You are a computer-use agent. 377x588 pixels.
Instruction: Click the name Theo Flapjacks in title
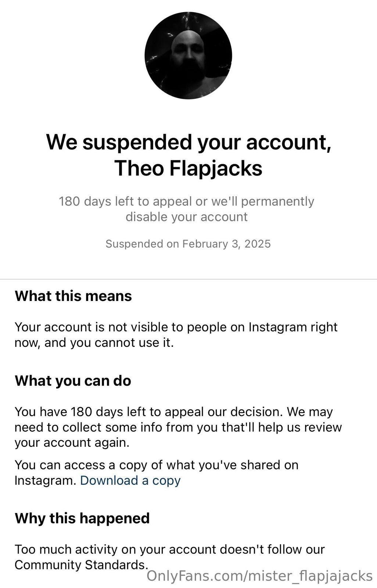[188, 168]
